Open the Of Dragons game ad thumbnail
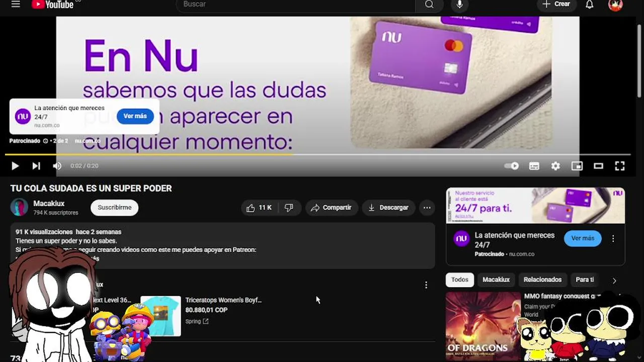 (483, 326)
